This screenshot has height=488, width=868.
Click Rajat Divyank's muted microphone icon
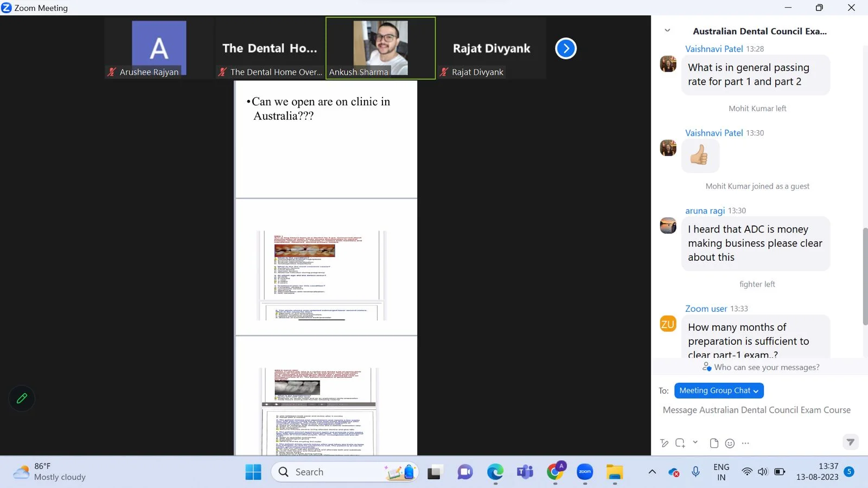444,72
